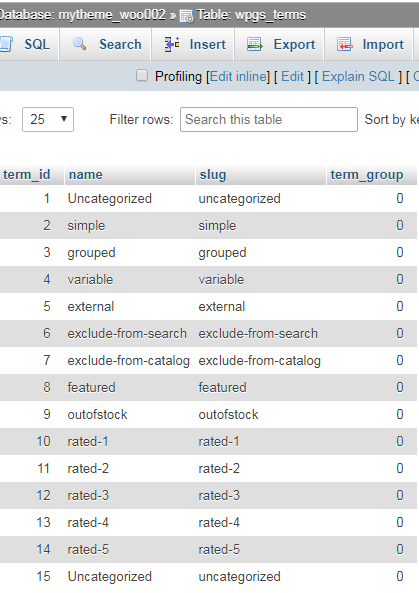Click term_id cell 7
The width and height of the screenshot is (419, 593).
point(47,360)
